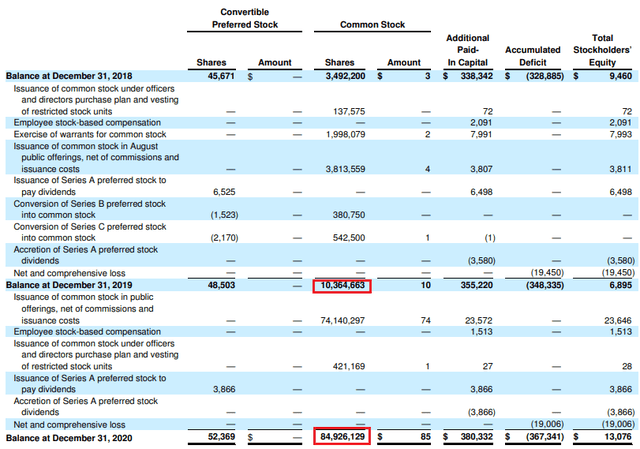640x449 pixels.
Task: Click the preferred shares value 52,369
Action: click(221, 437)
